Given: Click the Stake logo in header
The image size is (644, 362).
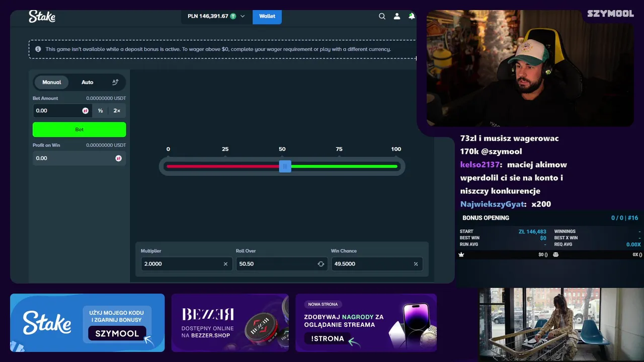Looking at the screenshot, I should 42,16.
